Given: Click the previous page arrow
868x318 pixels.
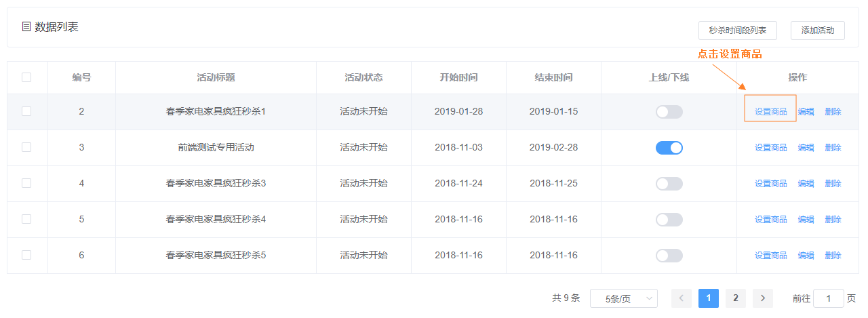Looking at the screenshot, I should 682,298.
